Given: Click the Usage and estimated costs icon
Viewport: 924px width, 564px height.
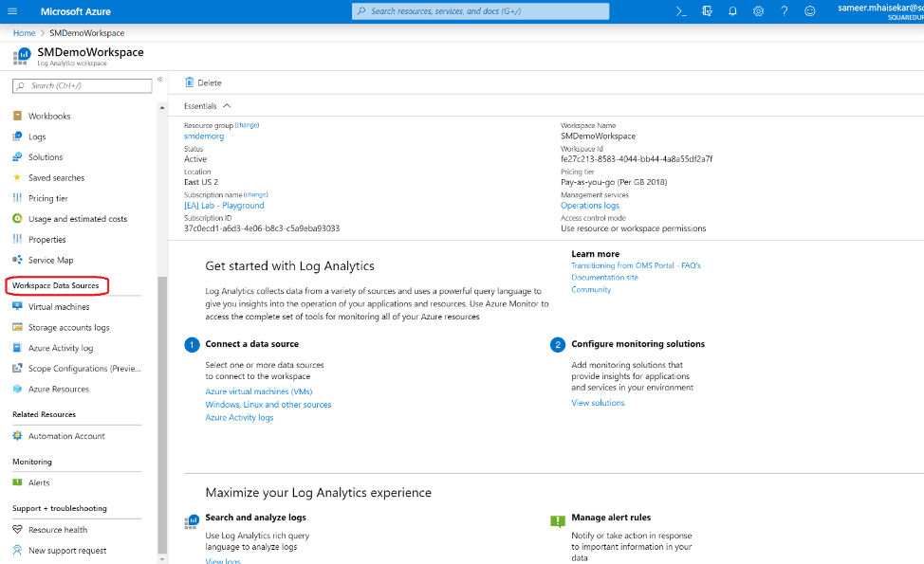Looking at the screenshot, I should pyautogui.click(x=18, y=218).
